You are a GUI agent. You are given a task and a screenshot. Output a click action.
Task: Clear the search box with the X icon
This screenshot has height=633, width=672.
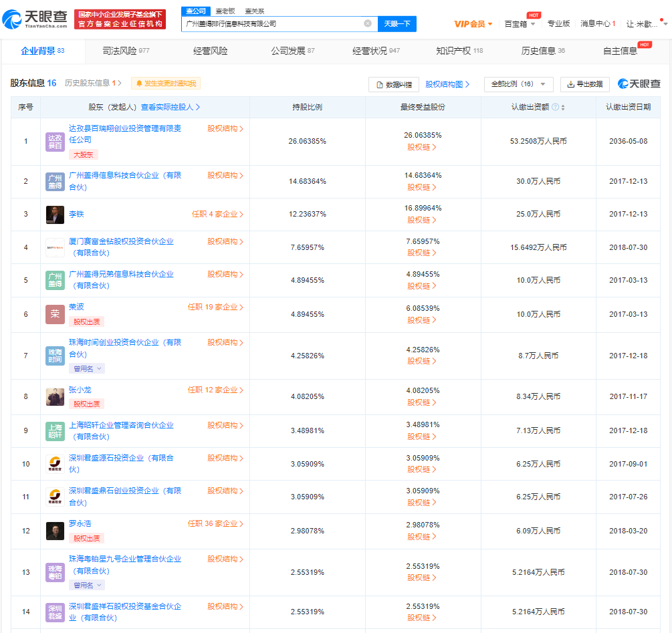[367, 23]
